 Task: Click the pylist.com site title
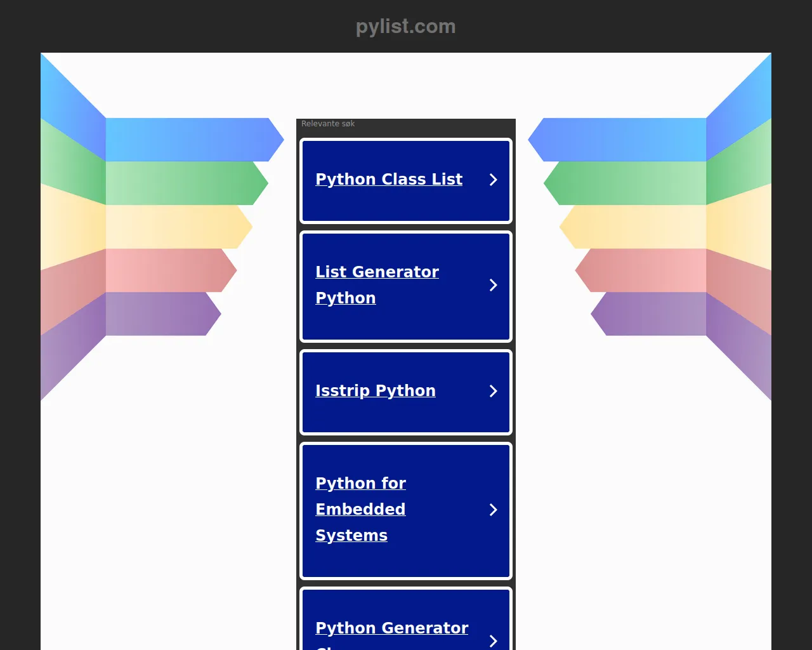[405, 27]
